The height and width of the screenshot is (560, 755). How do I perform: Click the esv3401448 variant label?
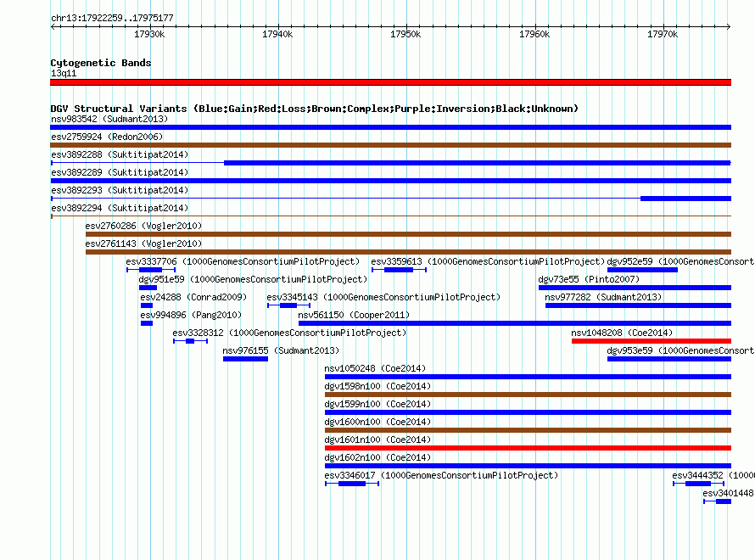pyautogui.click(x=729, y=493)
